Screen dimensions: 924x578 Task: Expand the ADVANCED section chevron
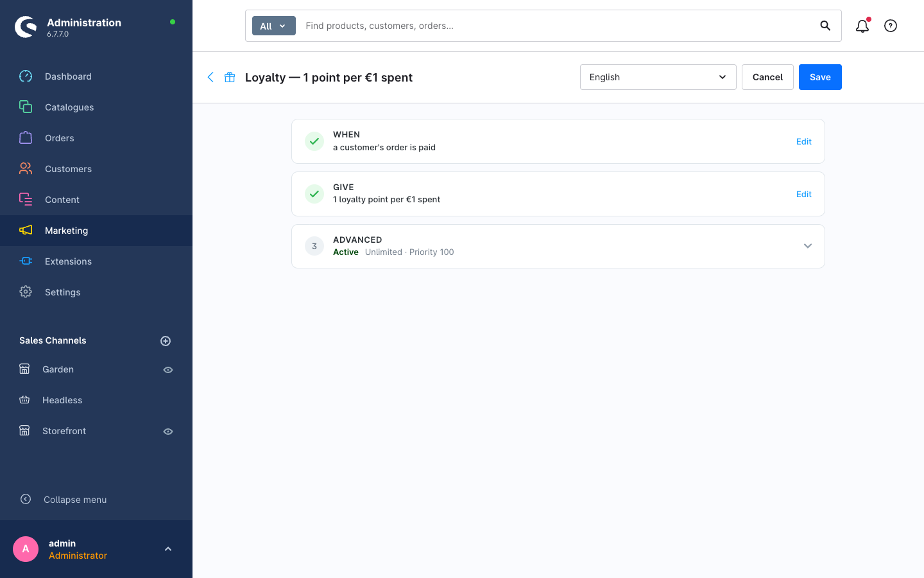tap(808, 246)
